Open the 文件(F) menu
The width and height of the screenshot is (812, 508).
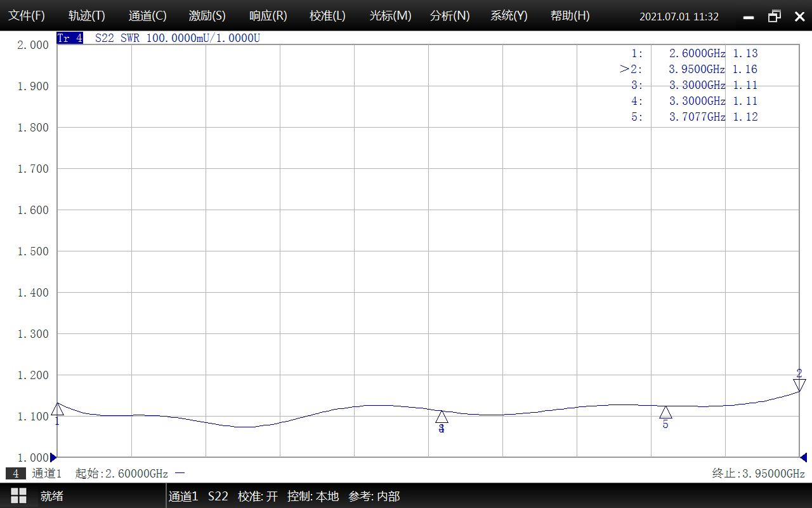click(27, 16)
